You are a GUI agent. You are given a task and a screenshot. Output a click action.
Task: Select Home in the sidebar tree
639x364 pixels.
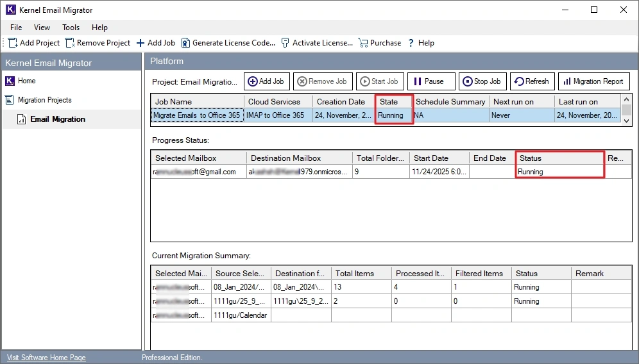pos(26,81)
